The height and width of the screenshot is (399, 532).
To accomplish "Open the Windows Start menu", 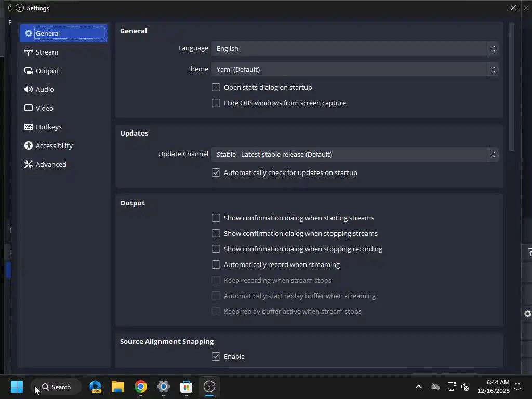I will [x=17, y=387].
